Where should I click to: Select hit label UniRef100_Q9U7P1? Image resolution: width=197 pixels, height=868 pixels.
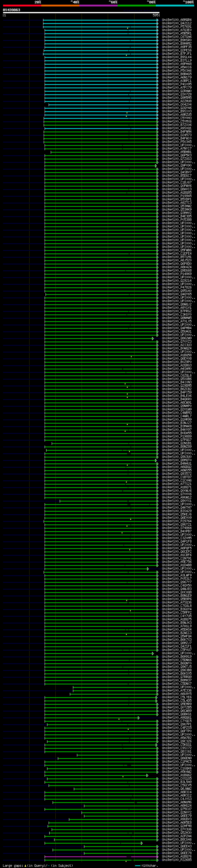click(176, 725)
